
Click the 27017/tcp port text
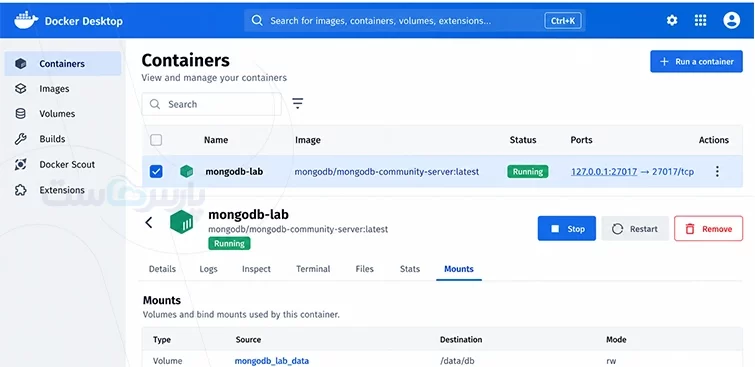pyautogui.click(x=673, y=171)
